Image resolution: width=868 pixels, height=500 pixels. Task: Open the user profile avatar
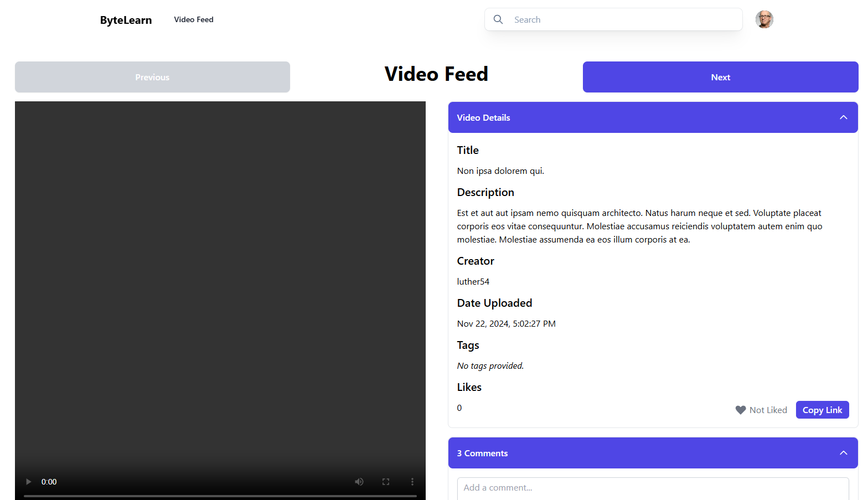(x=764, y=19)
